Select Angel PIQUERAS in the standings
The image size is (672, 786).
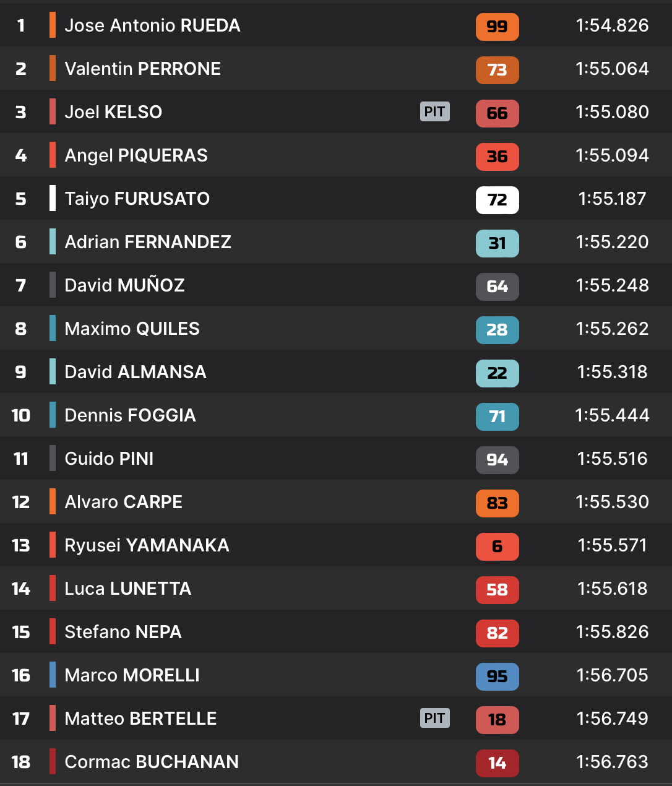(136, 155)
